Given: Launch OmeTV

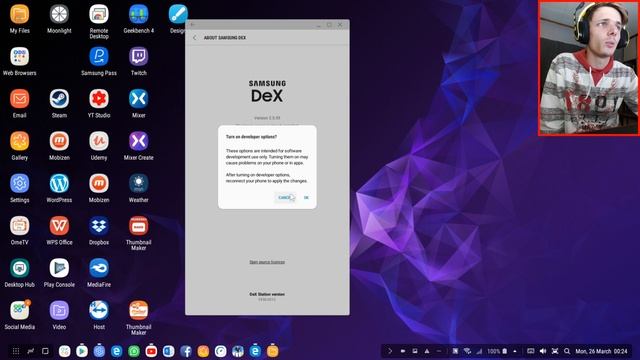Looking at the screenshot, I should pos(20,226).
